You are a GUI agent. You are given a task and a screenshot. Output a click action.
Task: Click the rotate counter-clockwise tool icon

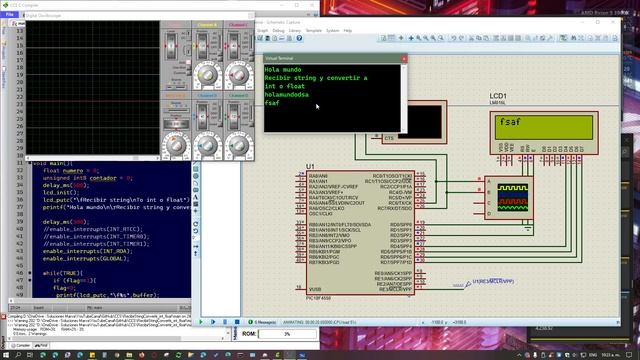[196, 231]
